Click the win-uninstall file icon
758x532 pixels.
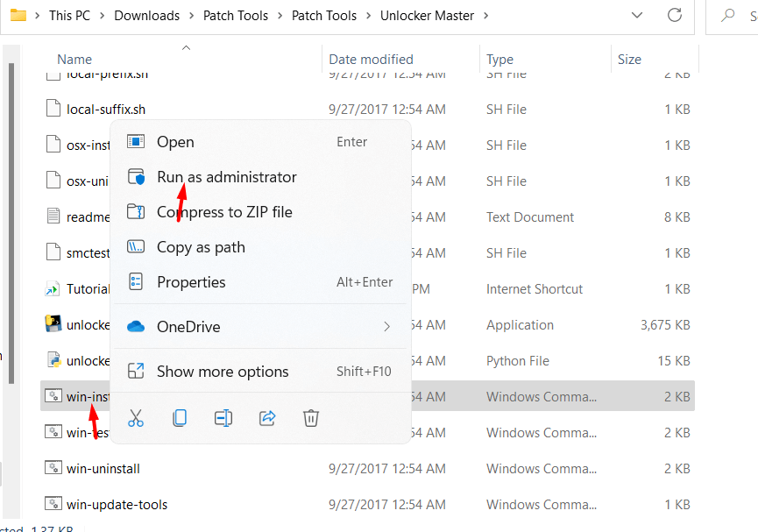click(x=53, y=468)
